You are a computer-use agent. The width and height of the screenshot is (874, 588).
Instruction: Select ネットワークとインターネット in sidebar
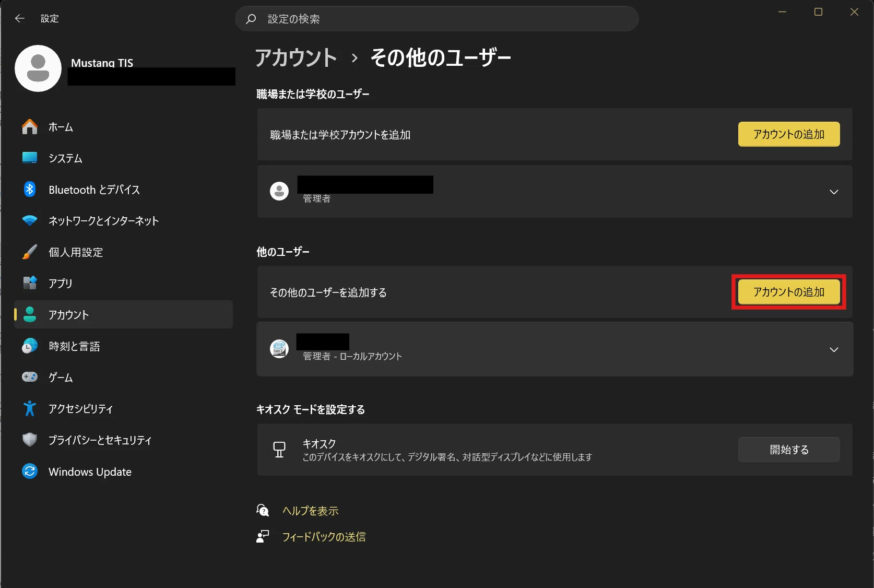(123, 221)
